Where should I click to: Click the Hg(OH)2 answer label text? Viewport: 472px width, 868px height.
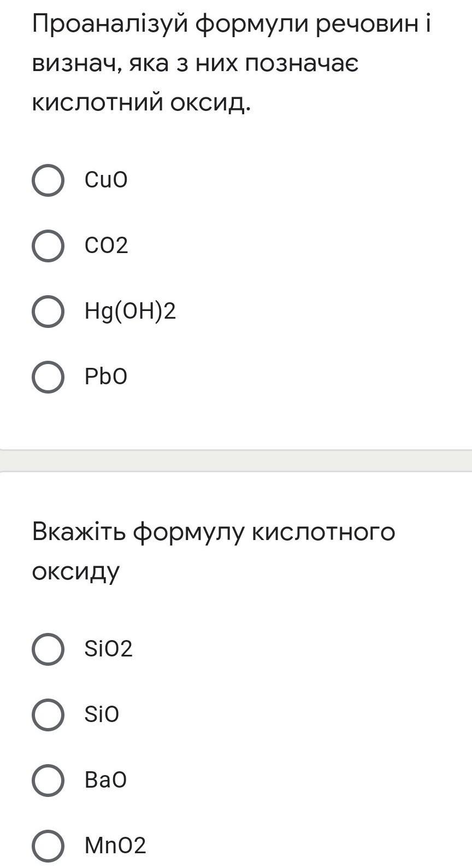point(130,311)
